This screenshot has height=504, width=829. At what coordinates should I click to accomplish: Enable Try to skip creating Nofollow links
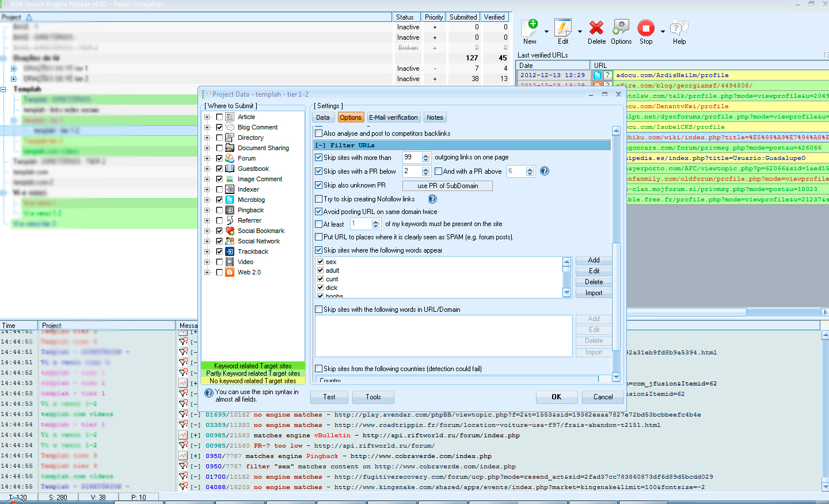pos(318,199)
